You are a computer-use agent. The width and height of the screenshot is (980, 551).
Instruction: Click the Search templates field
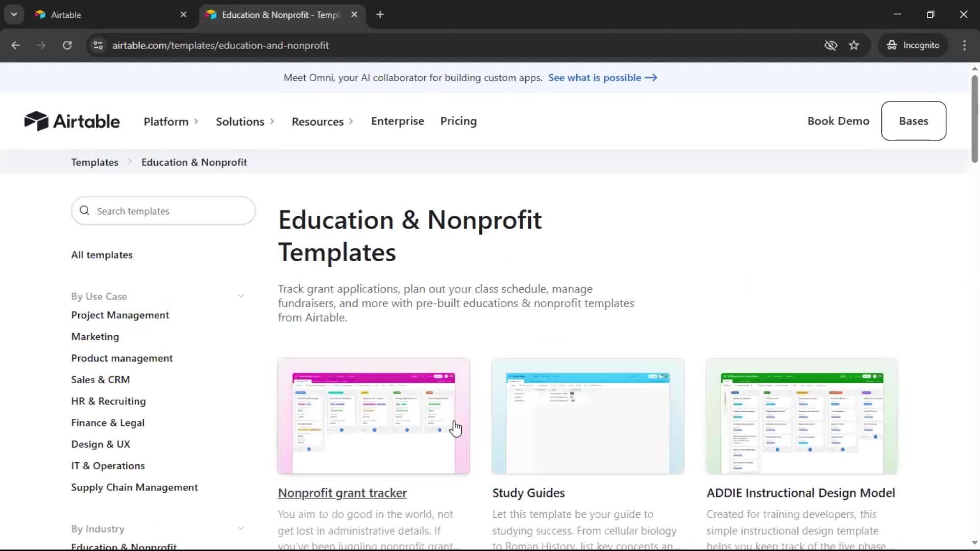pyautogui.click(x=163, y=211)
